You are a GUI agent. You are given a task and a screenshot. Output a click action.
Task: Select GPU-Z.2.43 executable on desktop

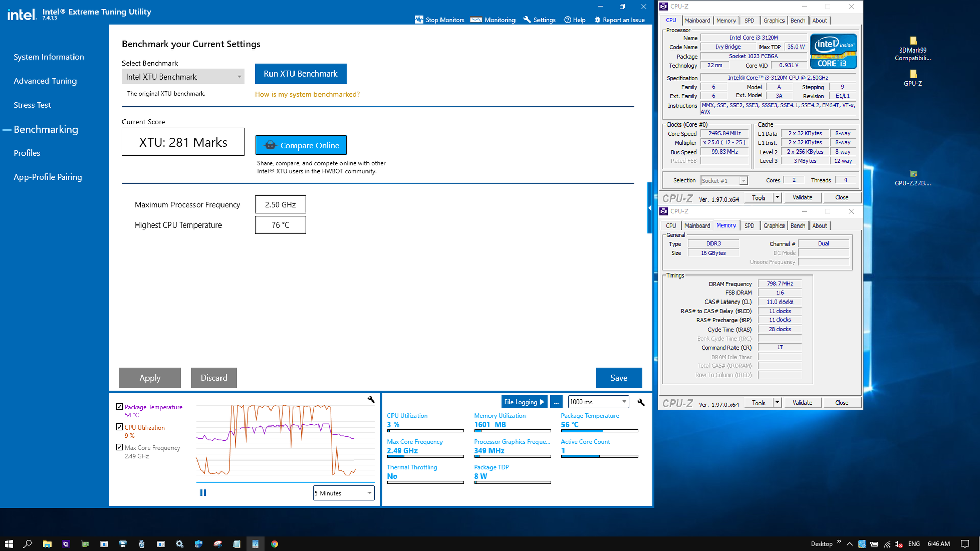pyautogui.click(x=913, y=178)
